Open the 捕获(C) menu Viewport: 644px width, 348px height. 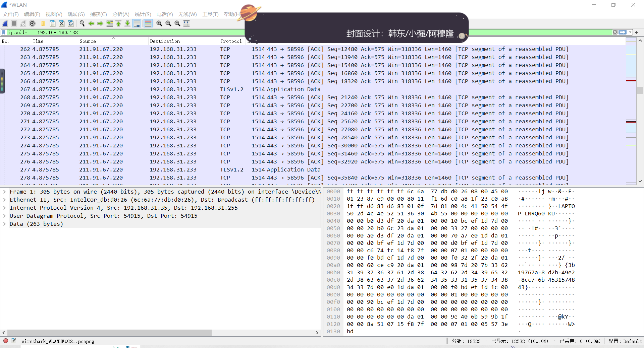pyautogui.click(x=99, y=14)
